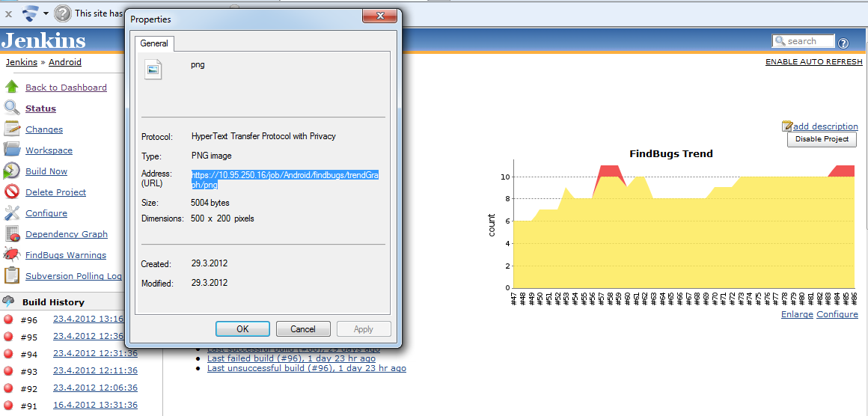868x416 pixels.
Task: Open the Subversion Polling Log link
Action: [x=73, y=276]
